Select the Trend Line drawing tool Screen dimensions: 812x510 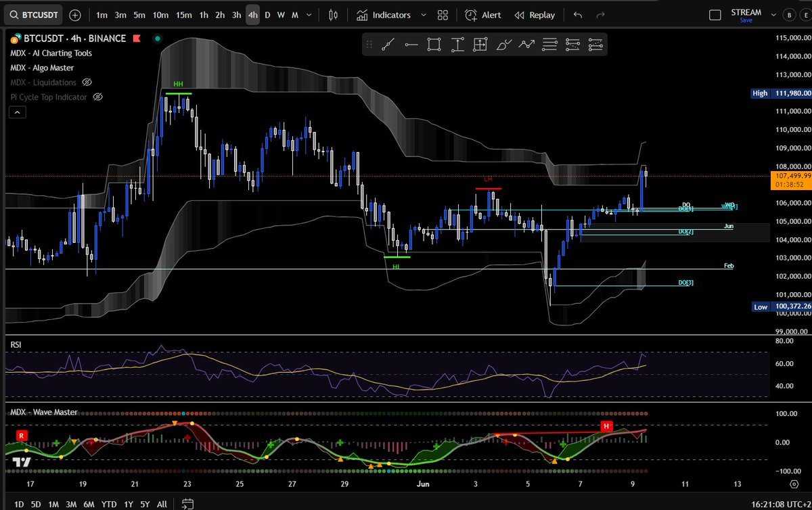pyautogui.click(x=389, y=44)
